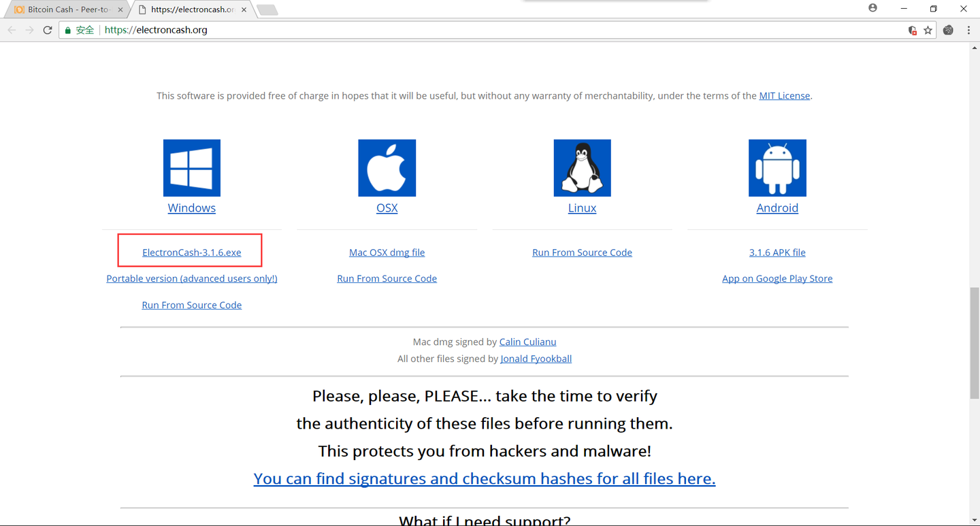This screenshot has width=980, height=526.
Task: Close the electroncash.org tab
Action: 244,10
